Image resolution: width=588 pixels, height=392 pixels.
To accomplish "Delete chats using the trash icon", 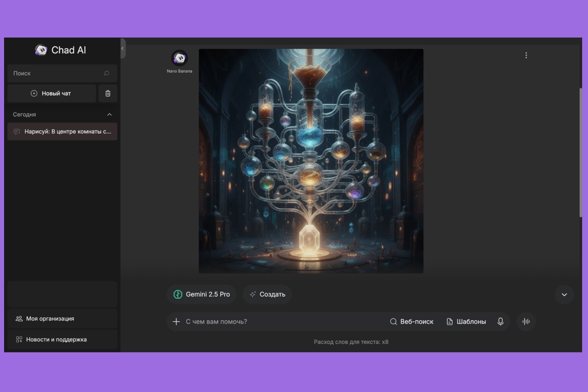I will [108, 94].
